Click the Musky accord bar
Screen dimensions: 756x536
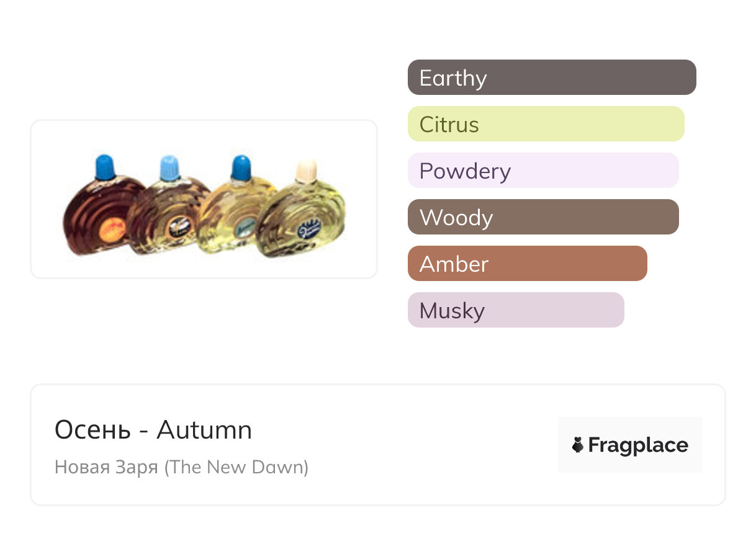pyautogui.click(x=515, y=310)
